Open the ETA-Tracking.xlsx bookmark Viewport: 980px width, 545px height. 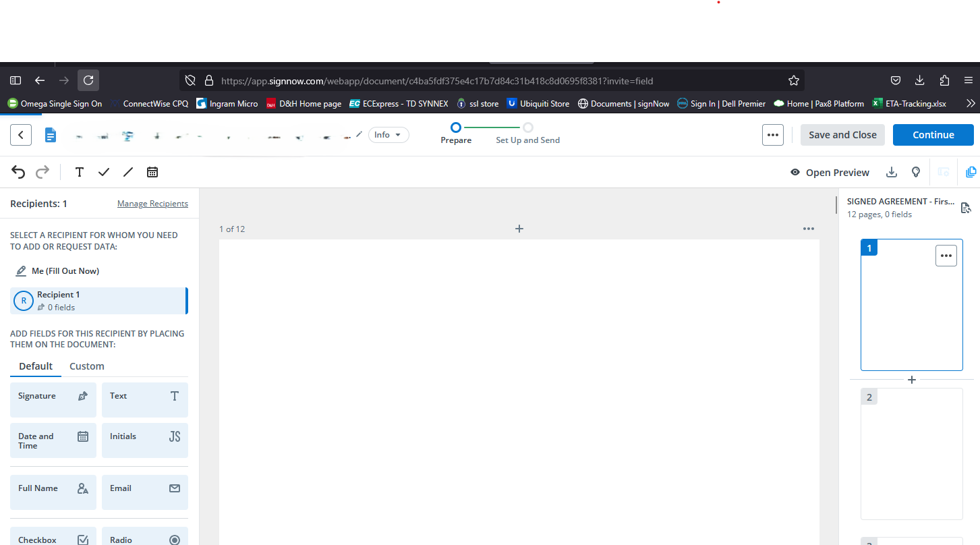(909, 104)
